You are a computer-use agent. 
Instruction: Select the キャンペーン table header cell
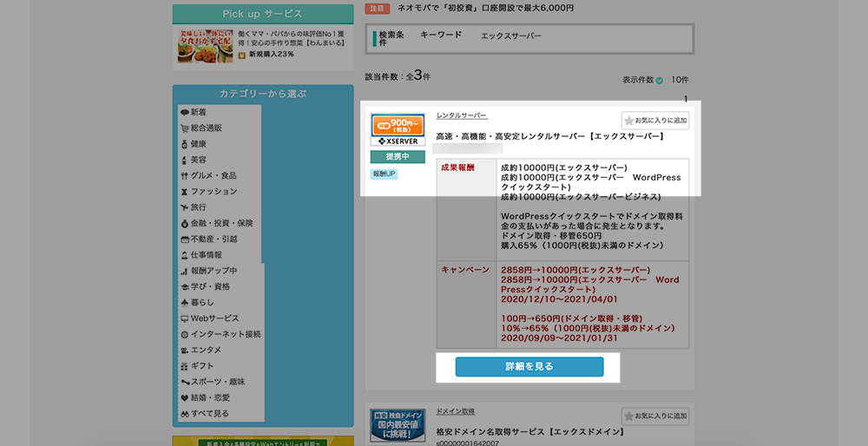[467, 305]
